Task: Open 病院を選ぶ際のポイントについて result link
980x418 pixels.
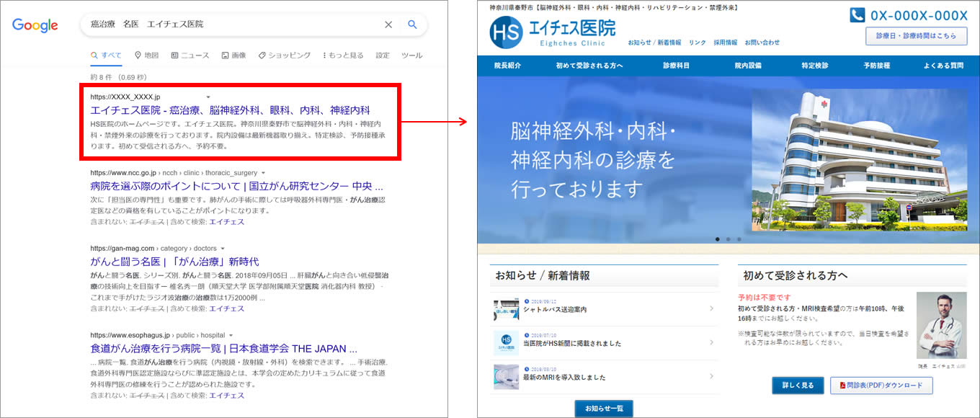Action: point(236,186)
